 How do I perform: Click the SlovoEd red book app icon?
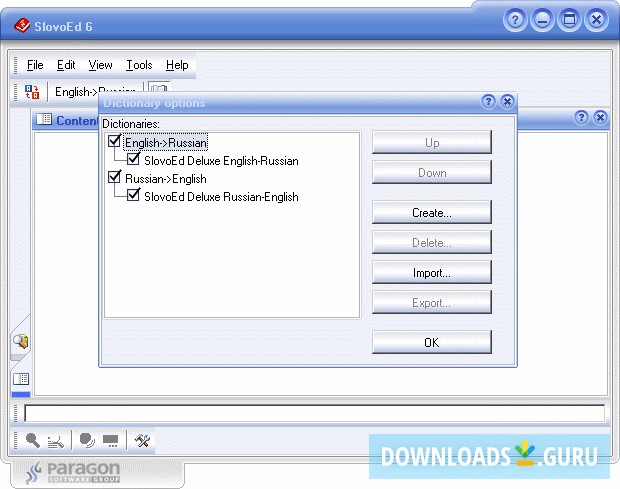click(x=22, y=26)
